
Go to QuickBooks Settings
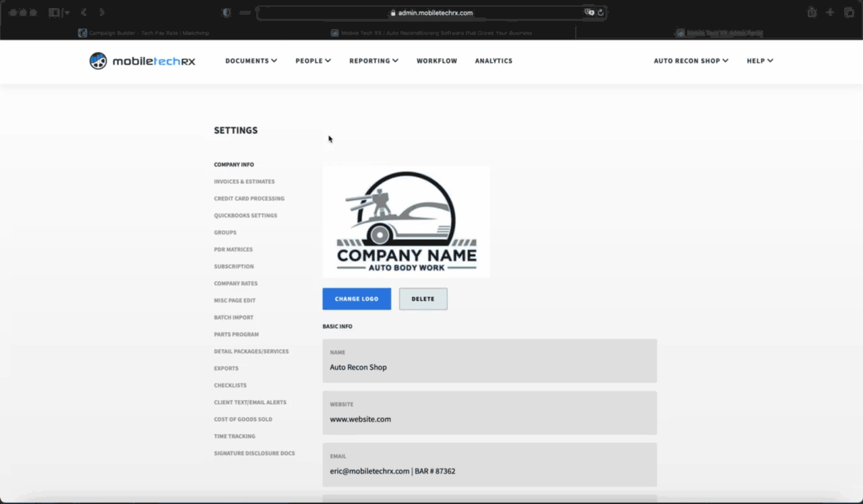click(x=245, y=216)
